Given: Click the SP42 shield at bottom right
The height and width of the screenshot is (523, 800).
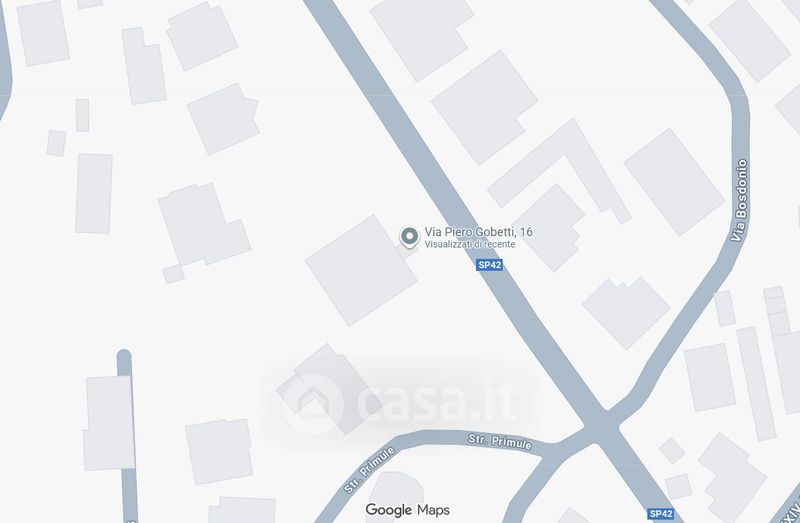Looking at the screenshot, I should [661, 513].
